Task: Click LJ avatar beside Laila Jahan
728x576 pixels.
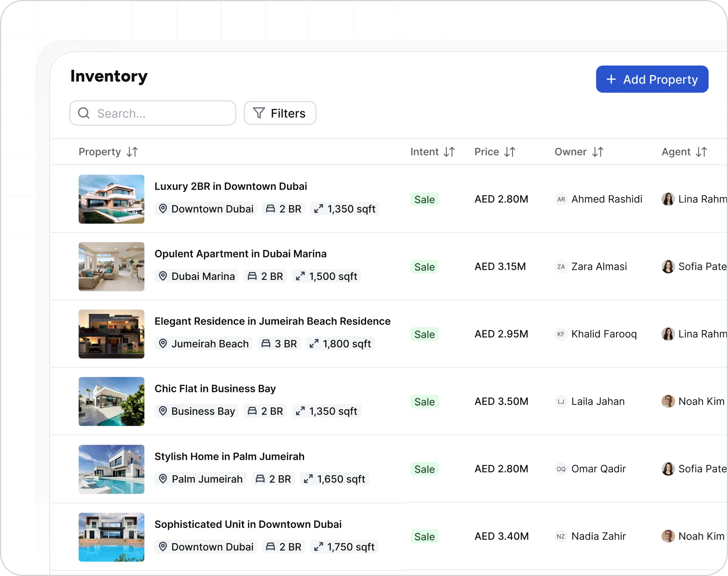Action: [561, 402]
